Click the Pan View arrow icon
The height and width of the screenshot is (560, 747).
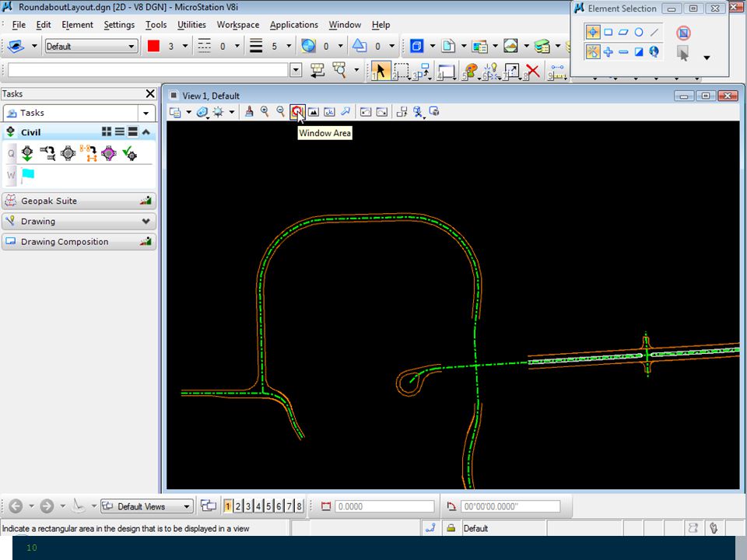click(345, 112)
